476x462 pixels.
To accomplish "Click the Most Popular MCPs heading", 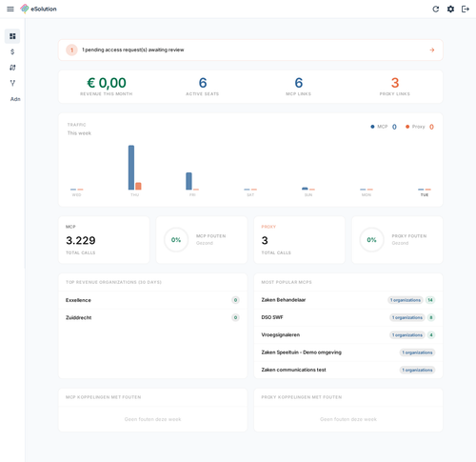I will (287, 282).
